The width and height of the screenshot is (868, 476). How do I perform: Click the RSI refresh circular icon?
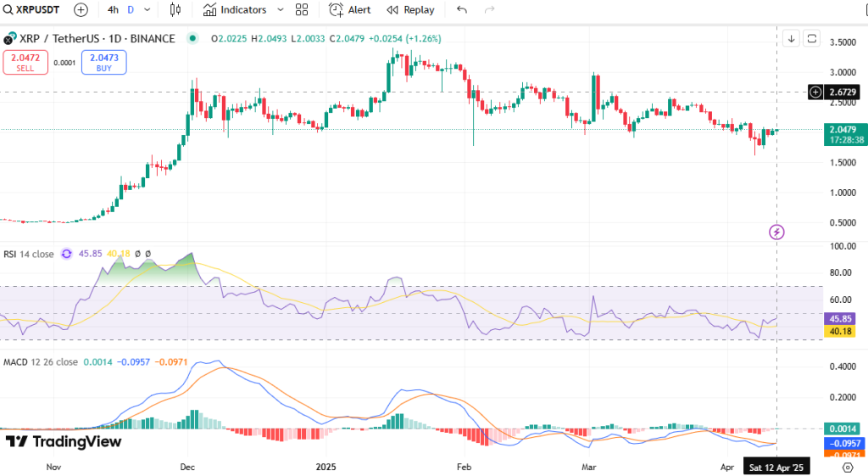click(x=66, y=254)
